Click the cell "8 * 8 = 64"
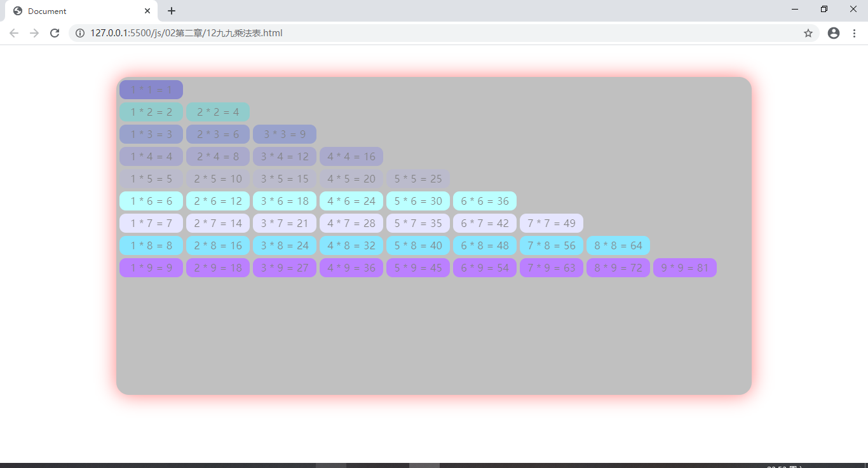The width and height of the screenshot is (868, 468). click(618, 245)
